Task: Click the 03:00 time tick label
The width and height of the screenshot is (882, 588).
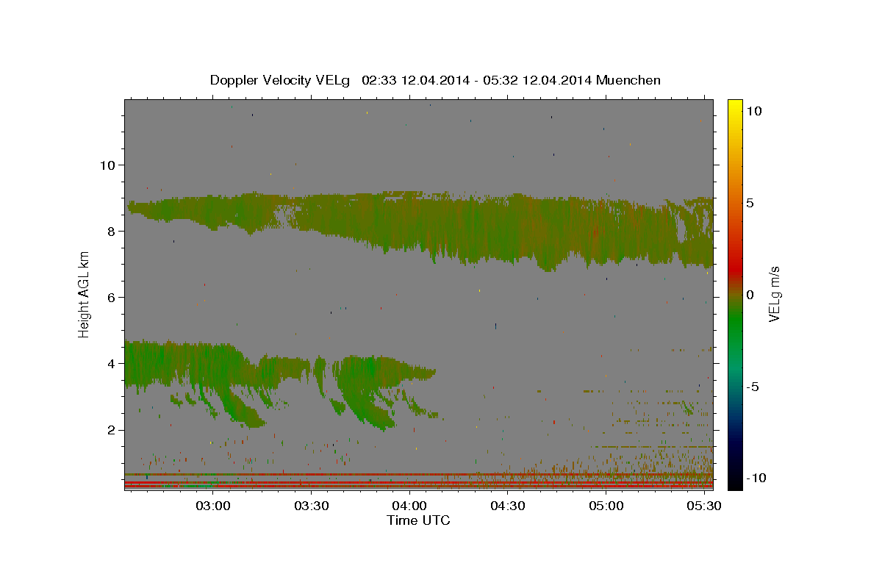Action: coord(213,506)
